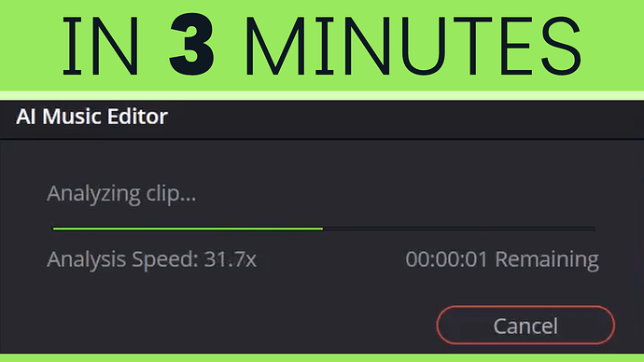Click the word Music in dialog title
The height and width of the screenshot is (362, 644).
pos(72,117)
